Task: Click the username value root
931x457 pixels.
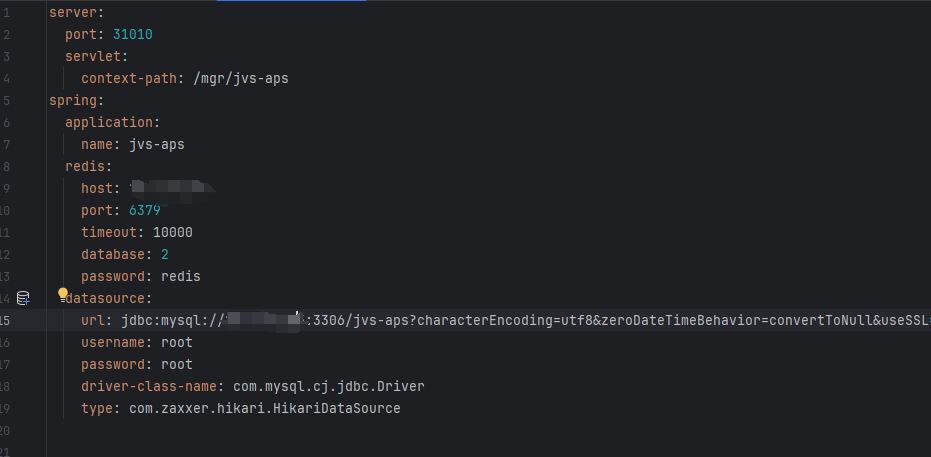Action: click(177, 342)
